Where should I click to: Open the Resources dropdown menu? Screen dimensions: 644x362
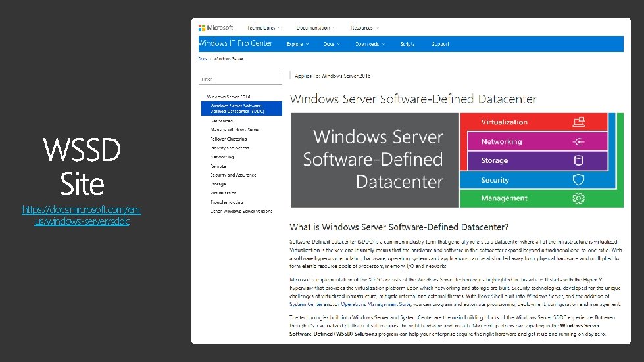pos(364,28)
